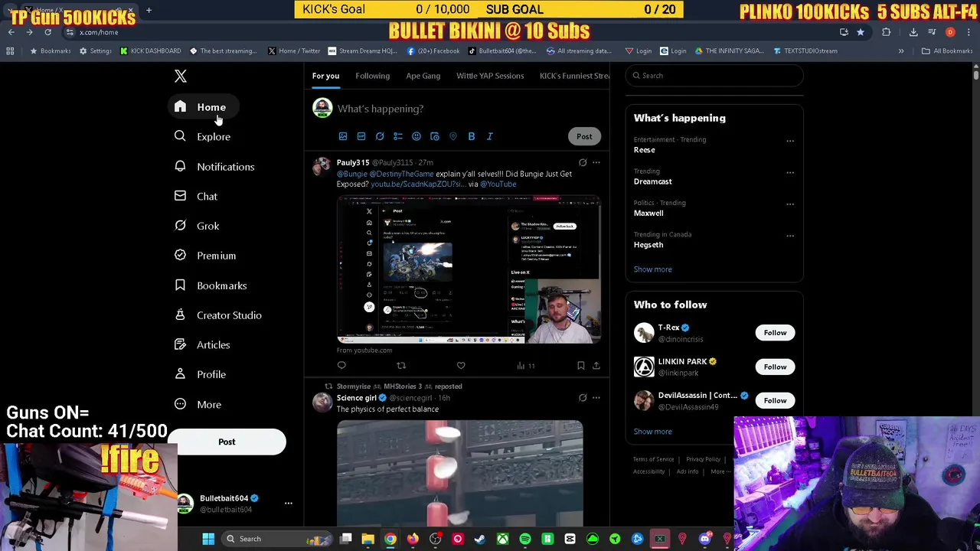
Task: Open the @Bungie mention link
Action: point(352,174)
